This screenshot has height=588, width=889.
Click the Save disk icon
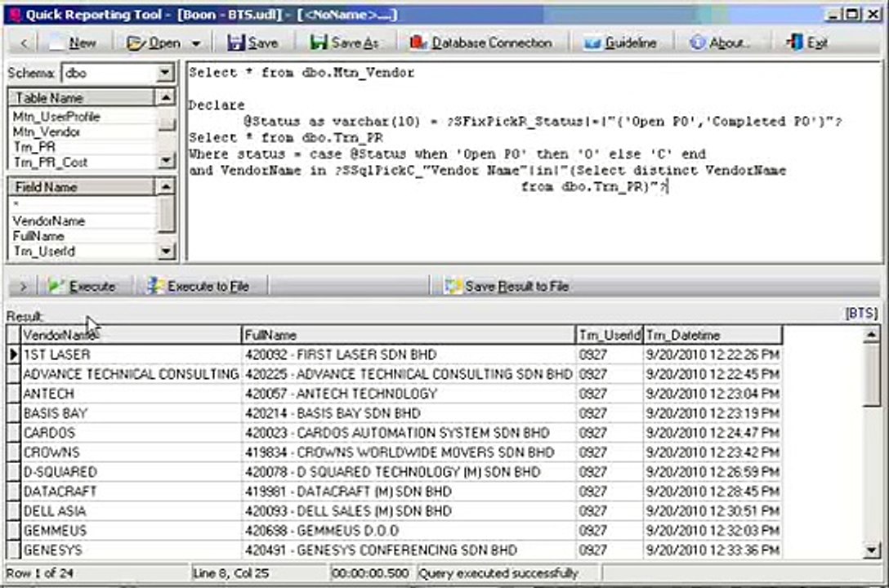(x=235, y=42)
